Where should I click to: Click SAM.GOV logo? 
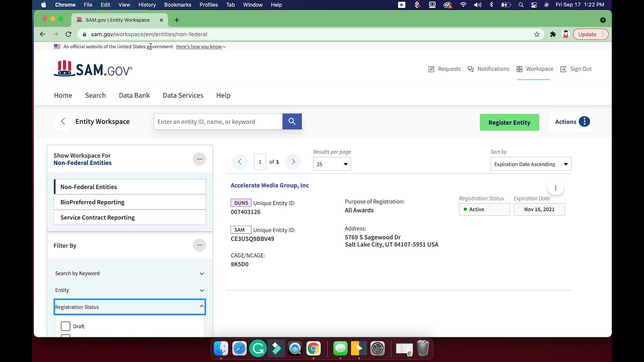point(93,69)
